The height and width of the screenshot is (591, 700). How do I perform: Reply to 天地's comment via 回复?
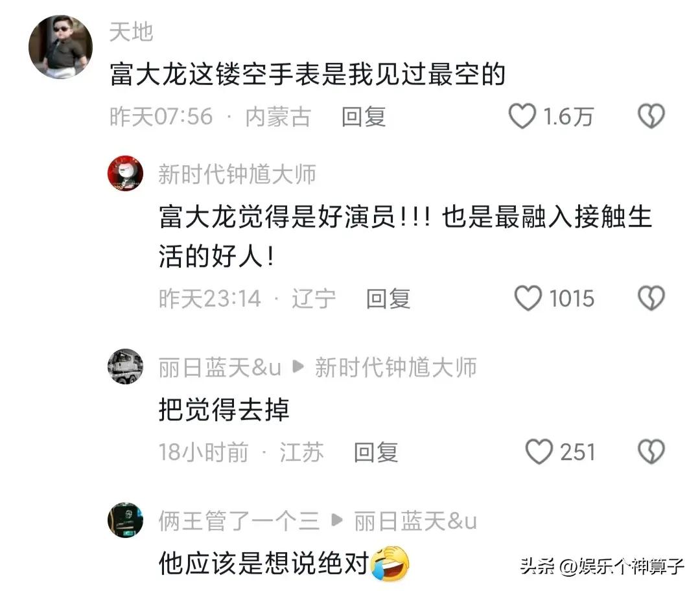364,117
